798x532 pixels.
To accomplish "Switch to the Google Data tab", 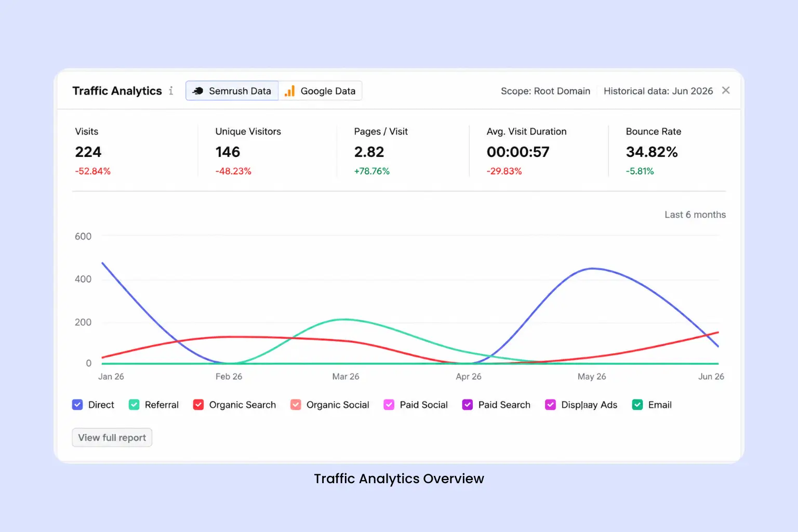I will point(320,91).
